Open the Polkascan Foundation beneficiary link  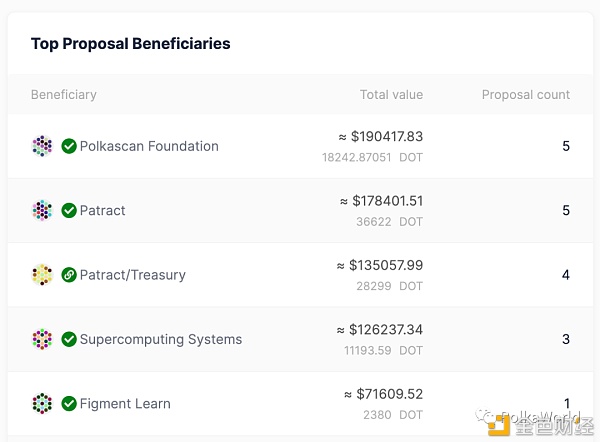tap(149, 146)
